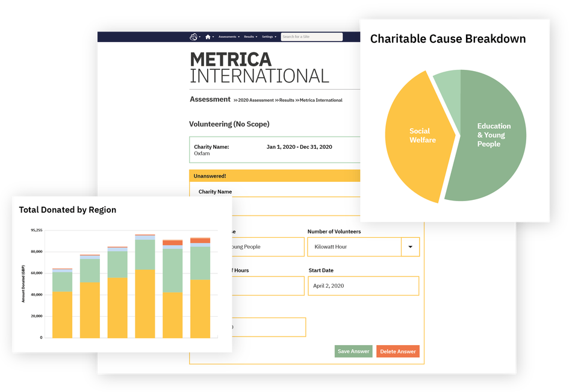Click the Search for a Site box
Image resolution: width=578 pixels, height=392 pixels.
pyautogui.click(x=311, y=37)
